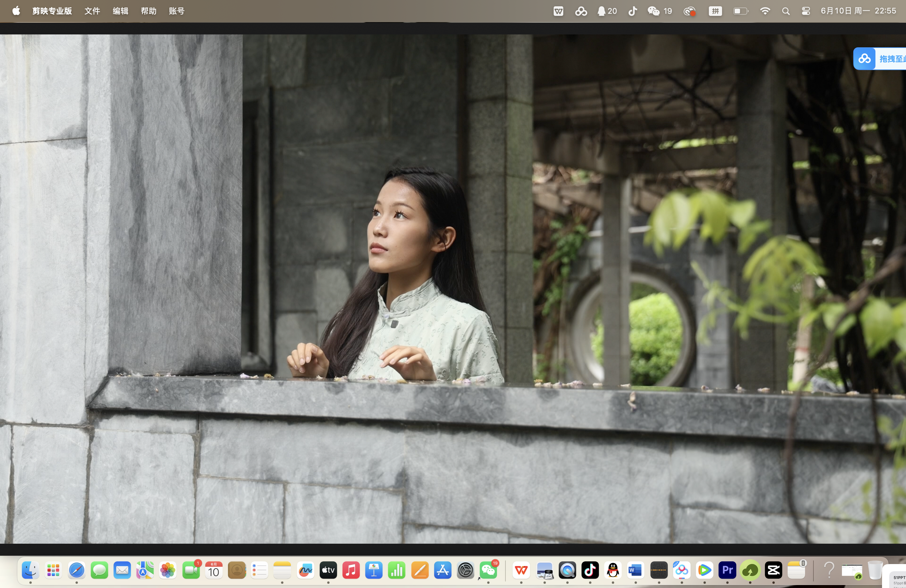Screen dimensions: 906x588
Task: Open FaceTime with one notification badge
Action: point(191,571)
